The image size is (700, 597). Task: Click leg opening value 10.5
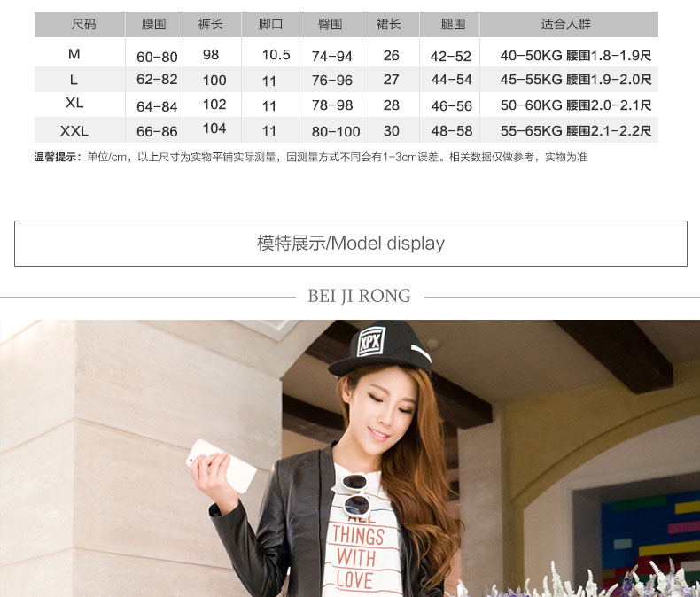click(276, 55)
